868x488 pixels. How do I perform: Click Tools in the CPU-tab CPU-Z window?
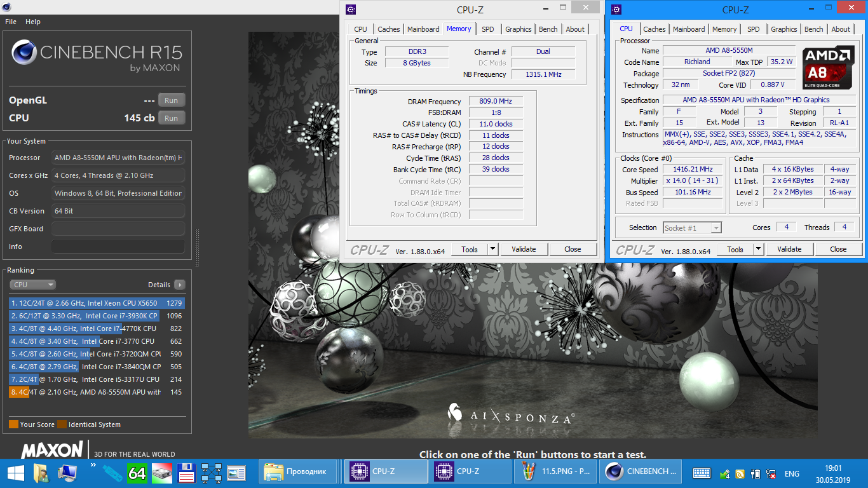point(735,249)
